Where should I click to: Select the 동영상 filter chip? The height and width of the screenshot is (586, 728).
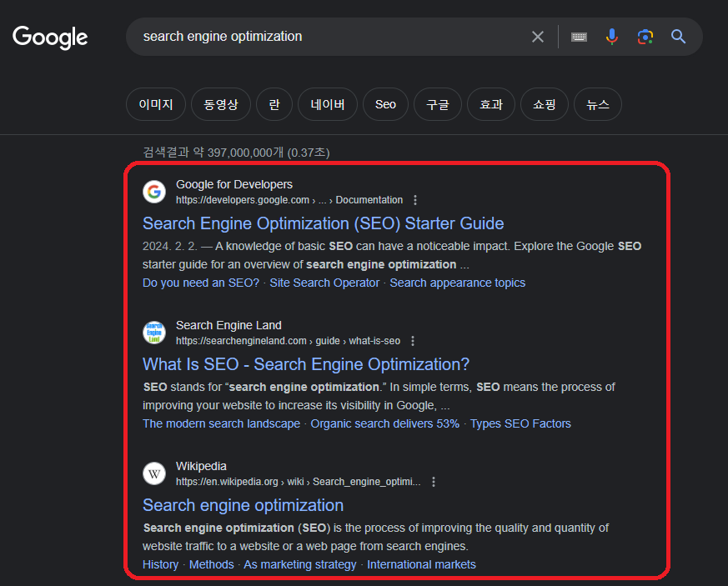[x=221, y=104]
